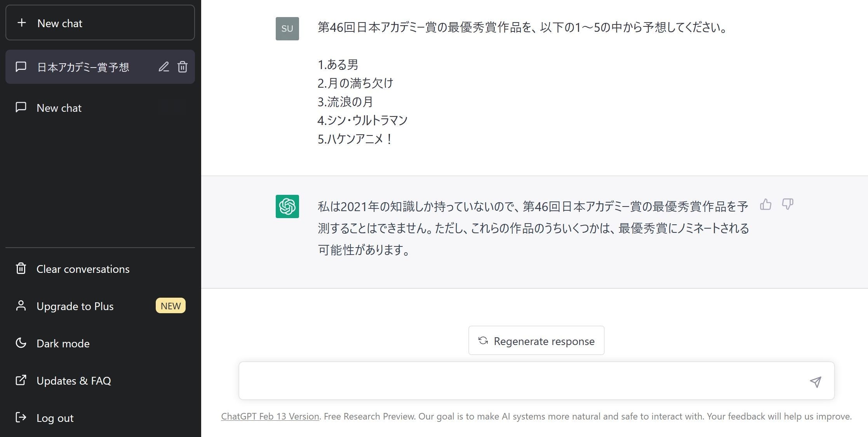Open the 日本アカデミー賞予想 conversation

83,67
